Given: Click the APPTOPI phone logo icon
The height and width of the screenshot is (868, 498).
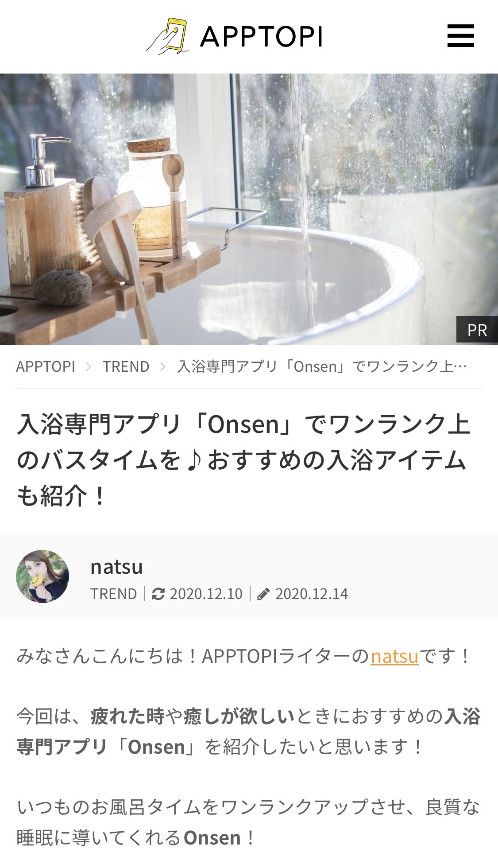Looking at the screenshot, I should click(x=167, y=36).
